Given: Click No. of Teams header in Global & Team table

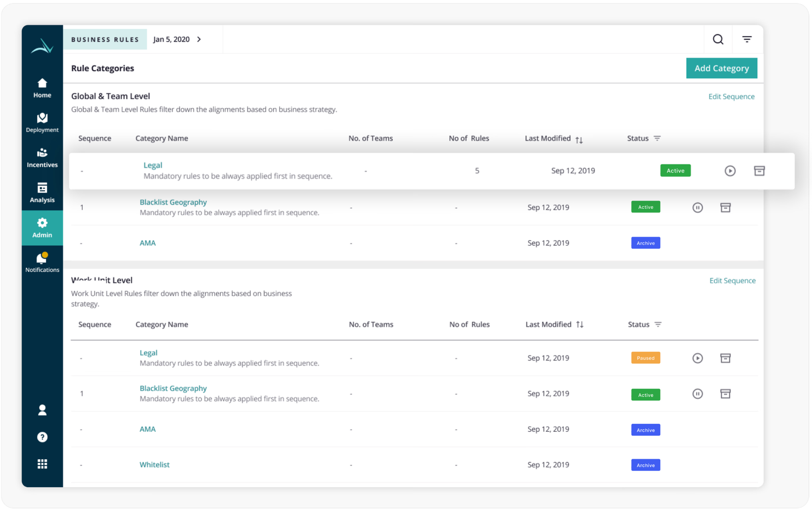Looking at the screenshot, I should point(370,138).
